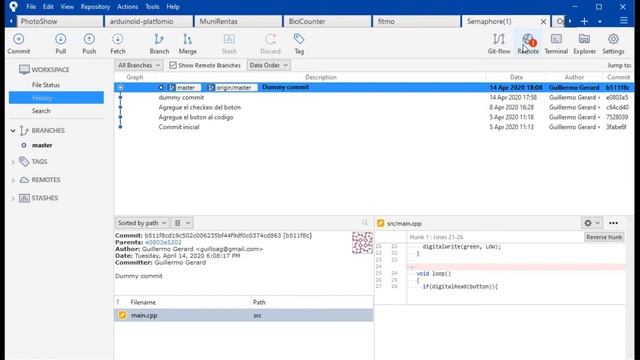Select 'Agregue el checkeo del boton' commit
Screen dimensions: 640x360
373,107
